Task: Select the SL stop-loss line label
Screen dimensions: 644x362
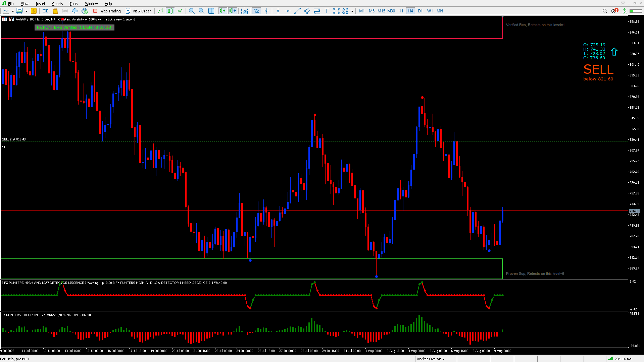Action: pos(4,147)
